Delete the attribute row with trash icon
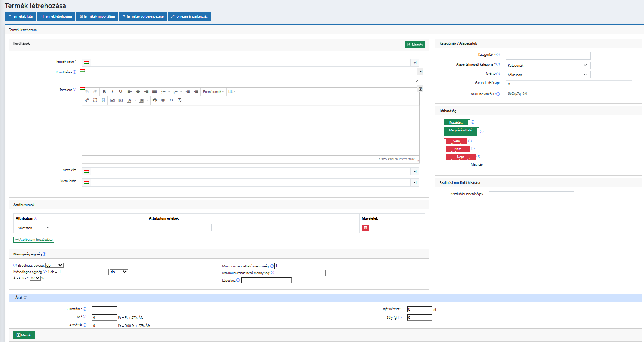 [365, 228]
